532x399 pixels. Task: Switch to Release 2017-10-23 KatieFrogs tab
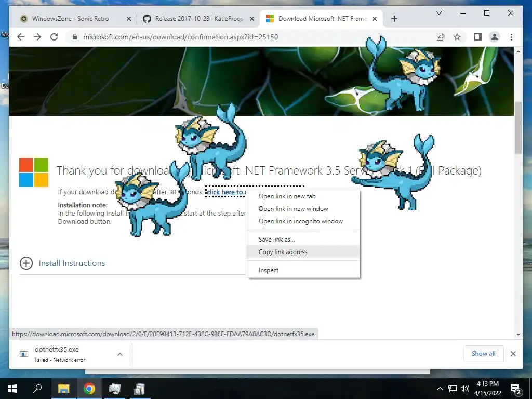click(199, 19)
